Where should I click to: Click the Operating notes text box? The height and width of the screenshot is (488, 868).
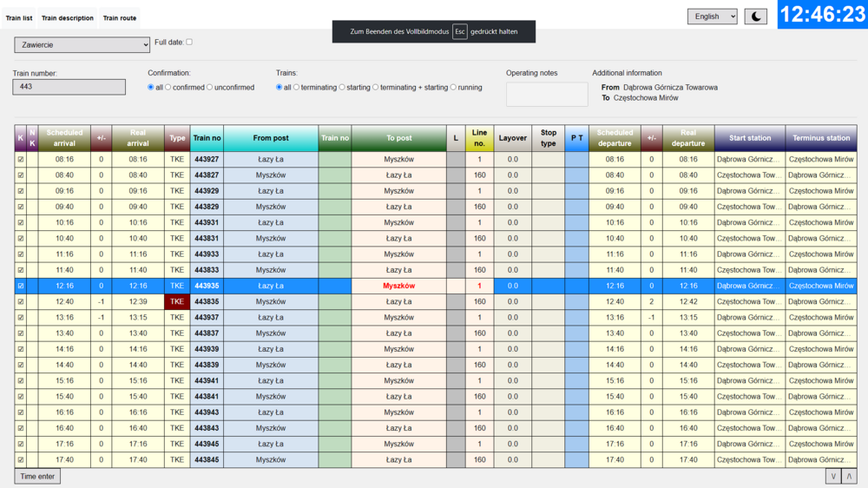(x=547, y=94)
